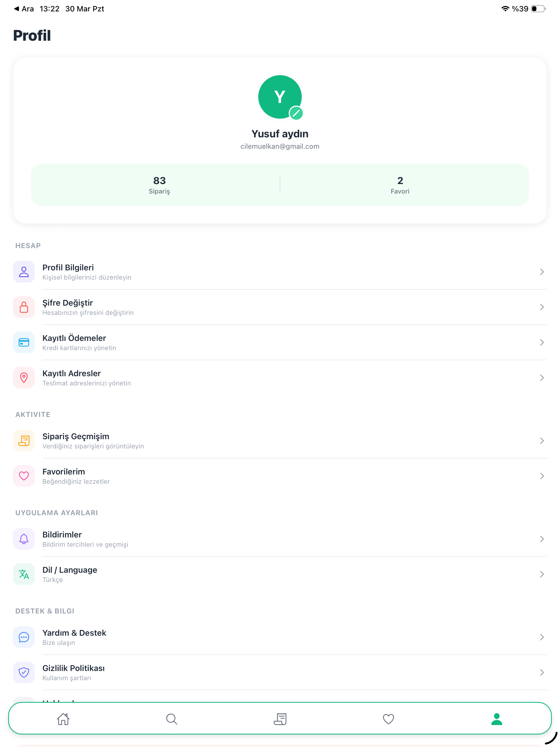Tap the 2 Favori stat
This screenshot has width=560, height=747.
point(400,185)
